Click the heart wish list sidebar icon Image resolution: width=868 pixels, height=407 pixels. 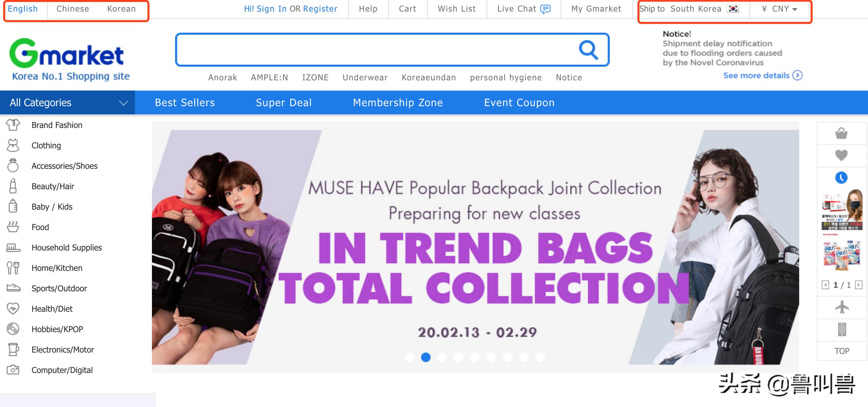(841, 156)
